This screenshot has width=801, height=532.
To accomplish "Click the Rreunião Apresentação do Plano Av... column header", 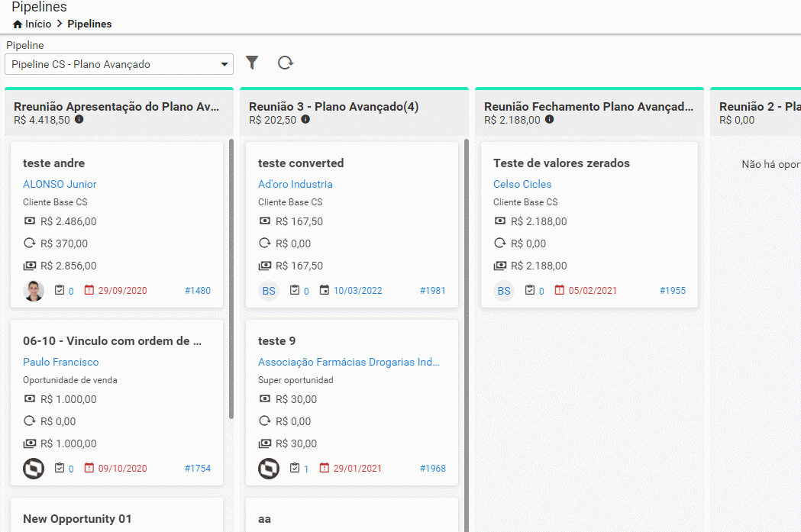I will click(x=117, y=107).
